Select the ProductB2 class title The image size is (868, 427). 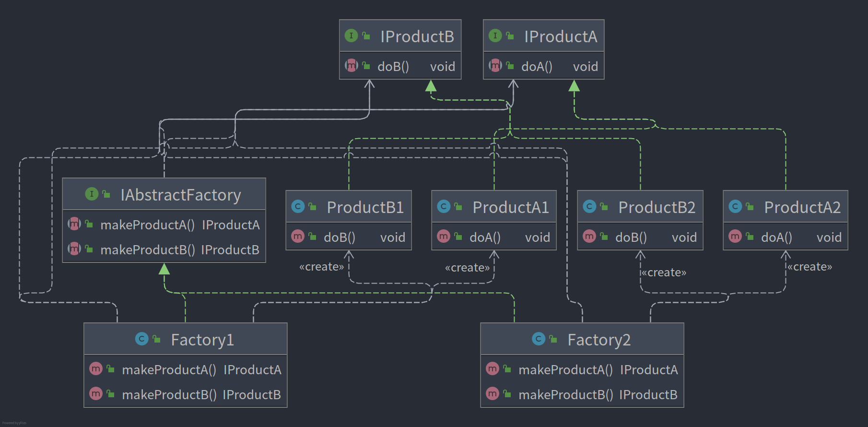657,207
